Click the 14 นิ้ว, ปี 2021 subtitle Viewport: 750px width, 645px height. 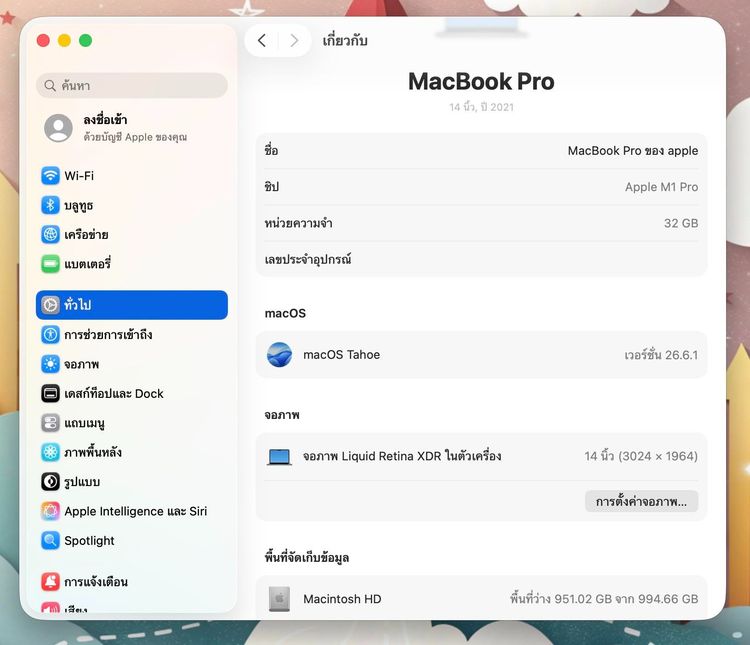coord(481,107)
